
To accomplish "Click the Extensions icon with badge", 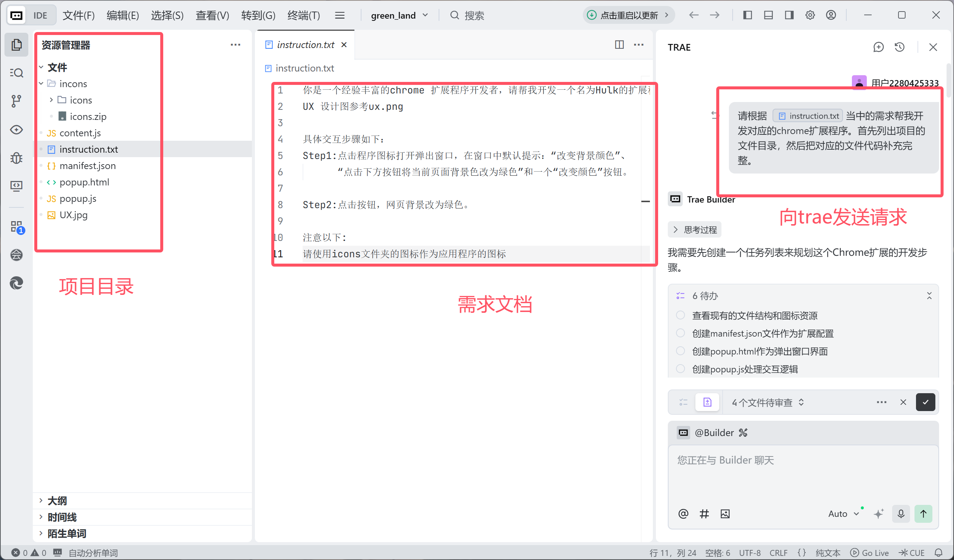I will coord(17,227).
